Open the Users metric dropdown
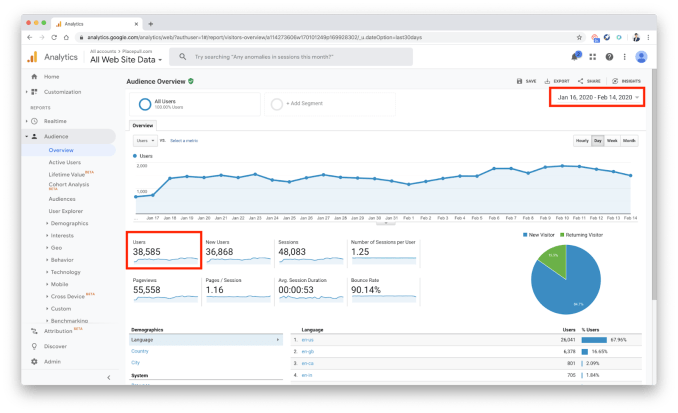The height and width of the screenshot is (413, 678). (144, 141)
